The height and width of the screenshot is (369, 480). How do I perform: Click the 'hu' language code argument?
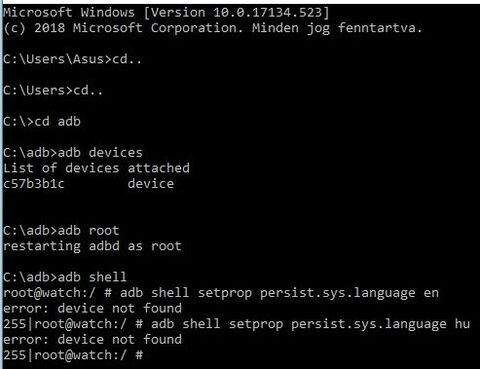(462, 324)
